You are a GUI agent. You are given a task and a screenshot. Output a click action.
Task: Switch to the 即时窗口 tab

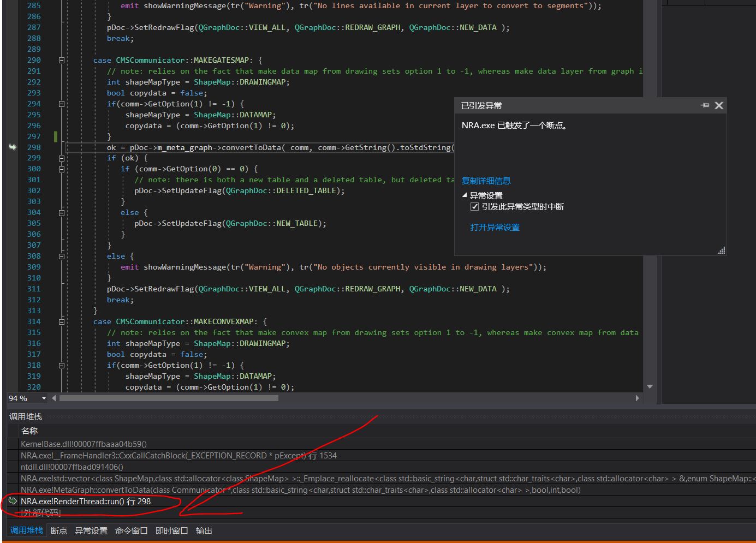[171, 530]
